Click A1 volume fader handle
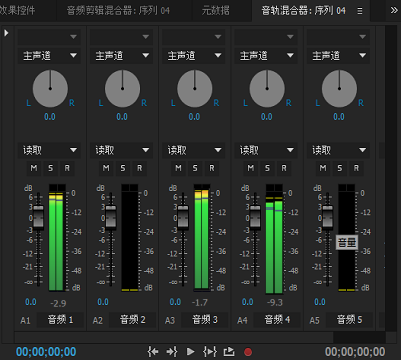Viewport: 401px width, 360px height. click(x=38, y=217)
